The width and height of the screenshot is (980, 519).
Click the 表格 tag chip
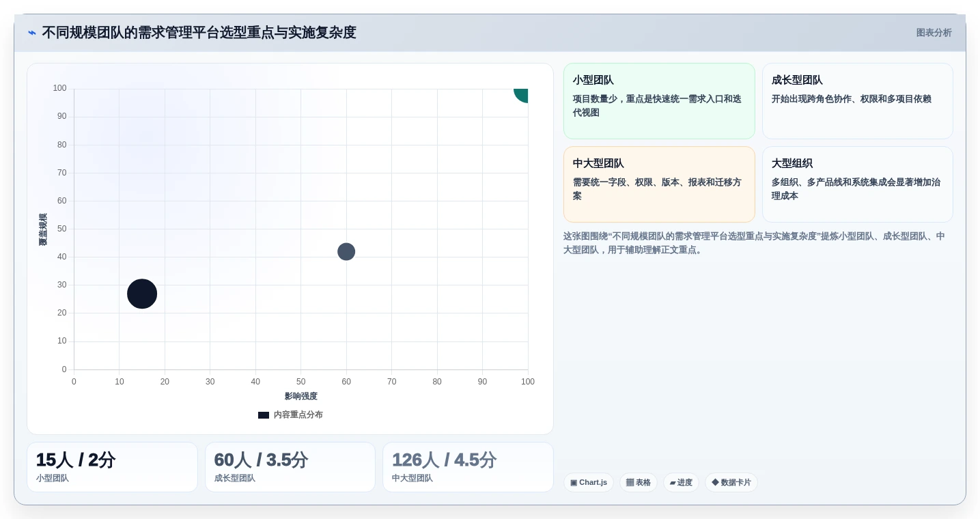click(x=639, y=483)
